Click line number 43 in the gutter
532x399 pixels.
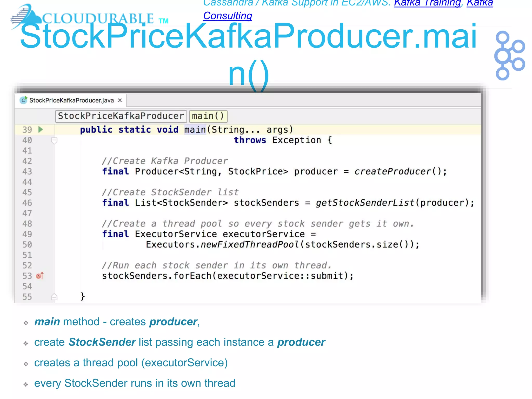coord(27,171)
